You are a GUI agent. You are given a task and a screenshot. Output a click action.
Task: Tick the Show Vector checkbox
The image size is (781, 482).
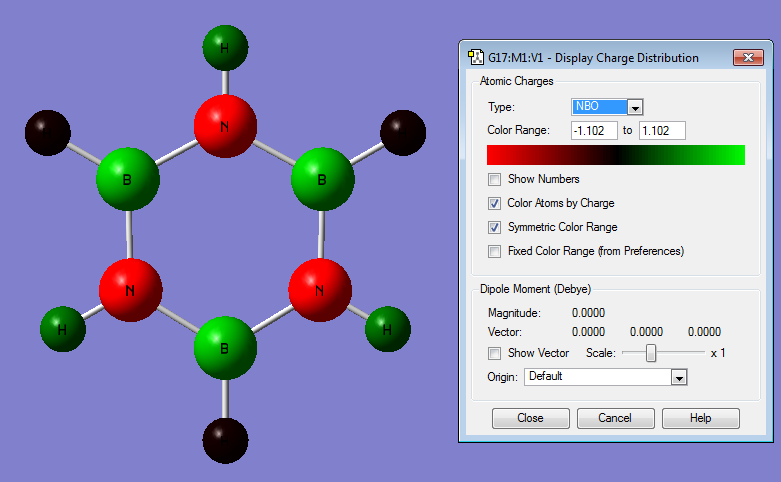click(495, 353)
